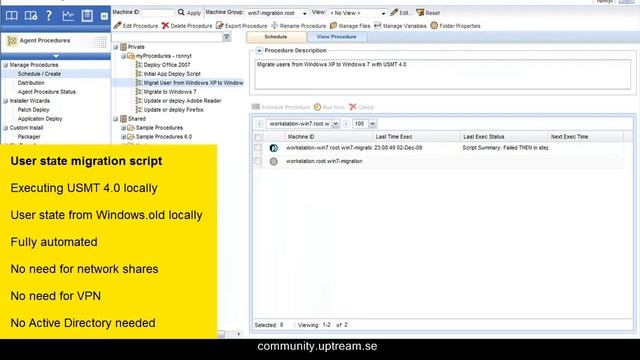Click the Procedure Description text box
Screen dimensions: 640x360
442,74
